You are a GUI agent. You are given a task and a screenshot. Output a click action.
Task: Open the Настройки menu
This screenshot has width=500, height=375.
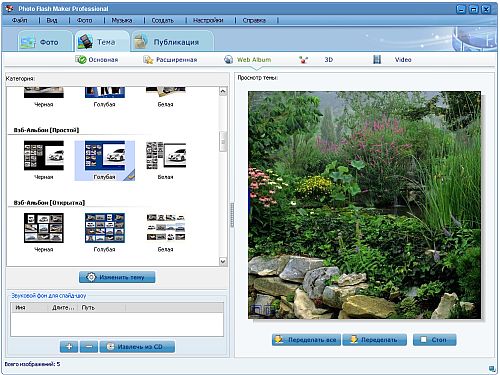click(x=208, y=20)
